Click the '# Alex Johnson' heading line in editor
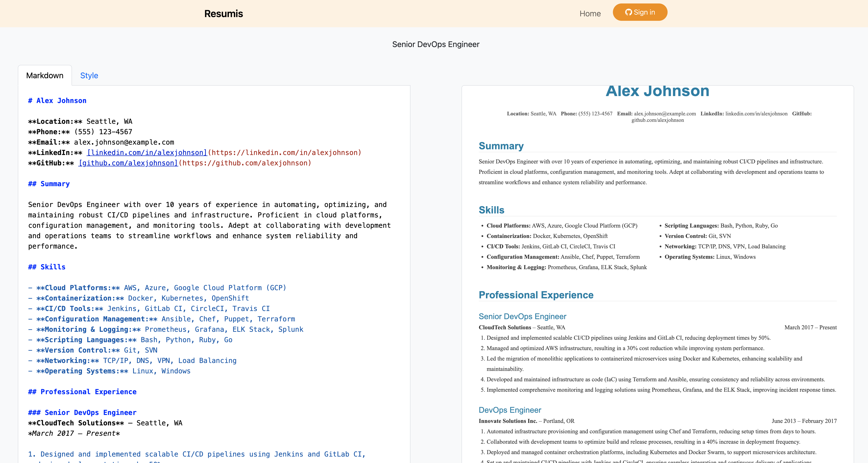The width and height of the screenshot is (868, 463). pyautogui.click(x=57, y=101)
